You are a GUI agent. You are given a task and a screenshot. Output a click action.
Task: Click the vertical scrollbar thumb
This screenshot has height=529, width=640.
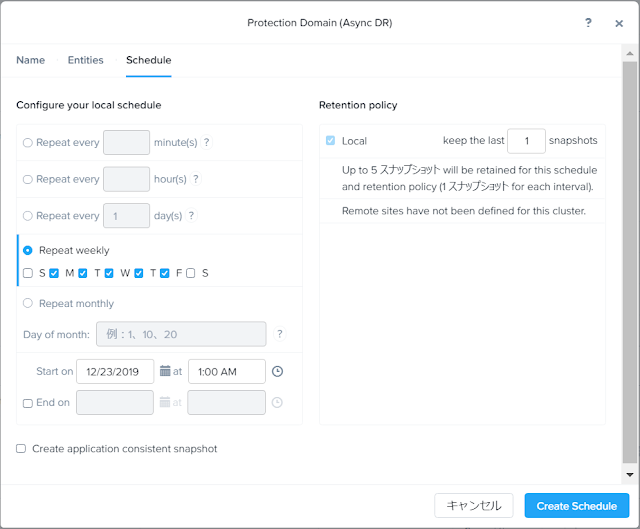point(630,262)
